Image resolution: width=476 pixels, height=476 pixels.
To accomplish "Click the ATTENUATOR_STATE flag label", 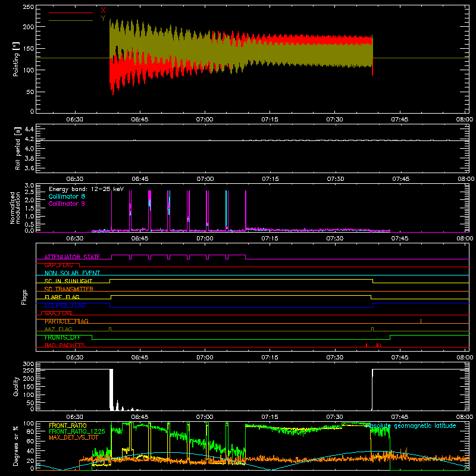I will (72, 257).
